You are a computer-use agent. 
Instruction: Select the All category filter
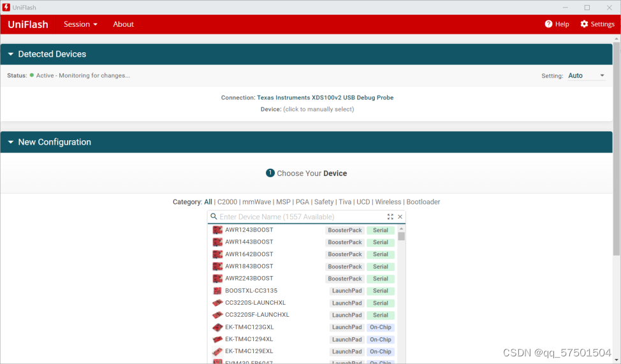tap(208, 202)
